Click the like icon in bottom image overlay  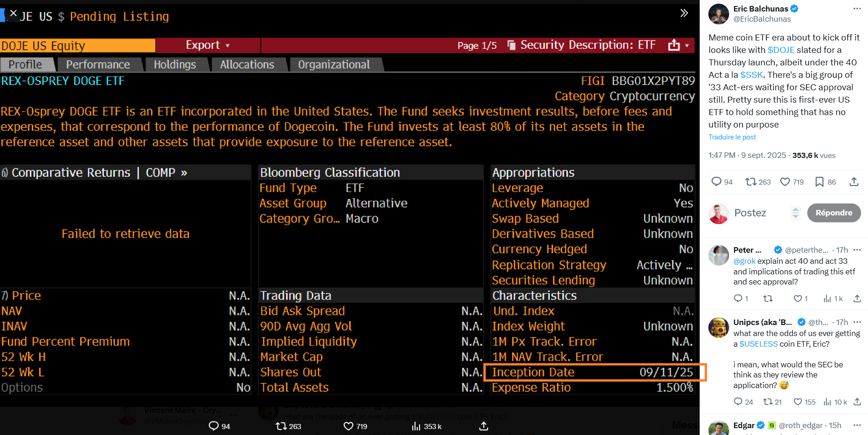click(349, 426)
